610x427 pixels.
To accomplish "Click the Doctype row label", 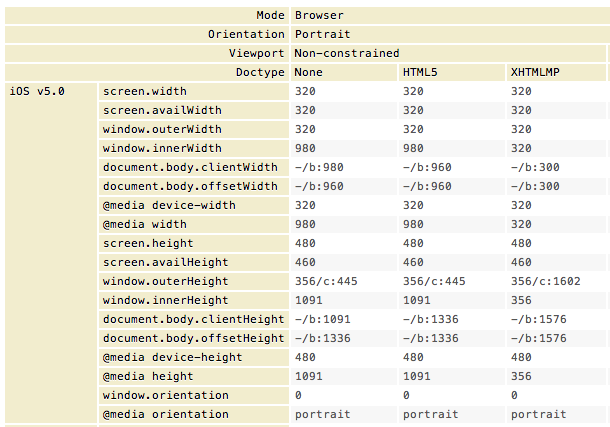I will (x=260, y=72).
